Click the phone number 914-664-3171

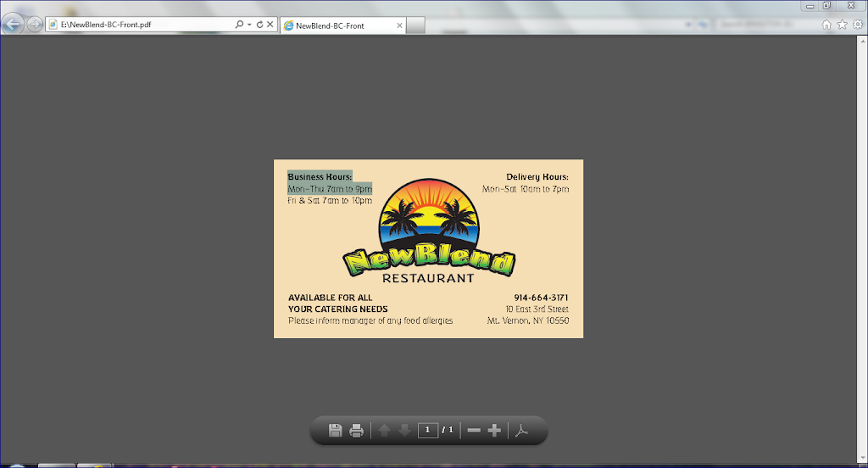click(x=541, y=298)
